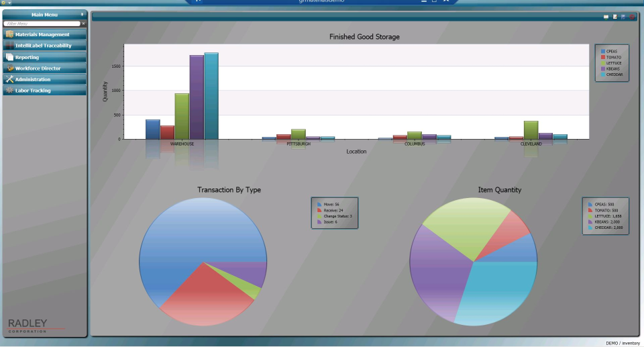Click the round application icon at top left
This screenshot has width=644, height=347.
[4, 2]
